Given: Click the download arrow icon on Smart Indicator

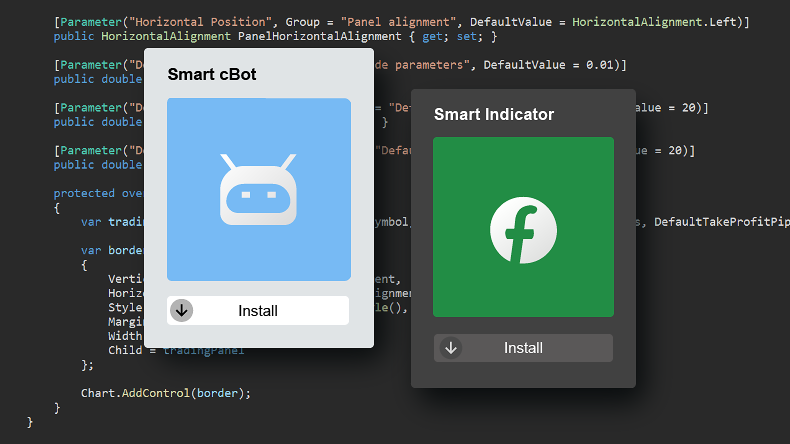Looking at the screenshot, I should point(450,348).
